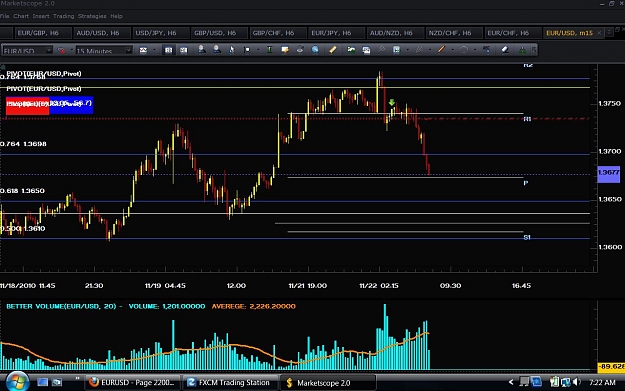This screenshot has width=625, height=391.
Task: Select the orange line drawing tool
Action: [x=441, y=49]
